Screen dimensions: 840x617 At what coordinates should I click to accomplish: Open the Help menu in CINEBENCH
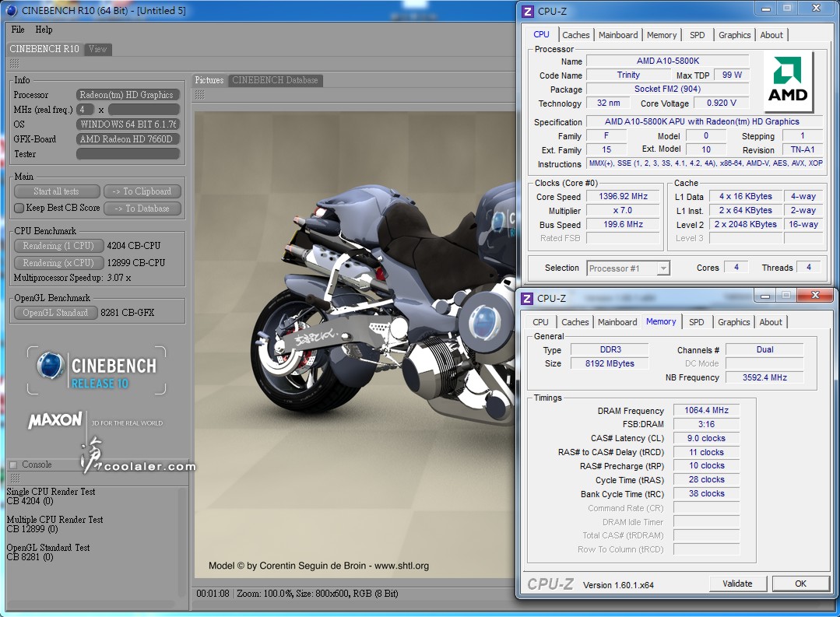point(44,30)
